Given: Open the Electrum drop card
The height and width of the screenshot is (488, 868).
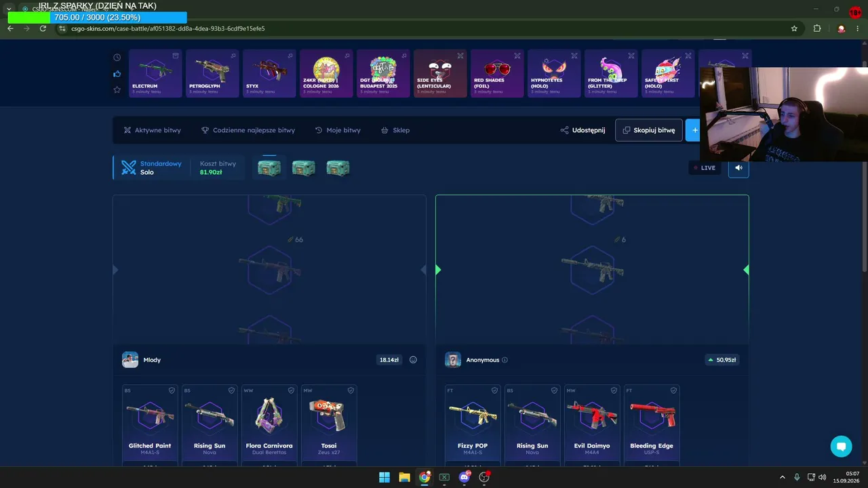Looking at the screenshot, I should (155, 73).
